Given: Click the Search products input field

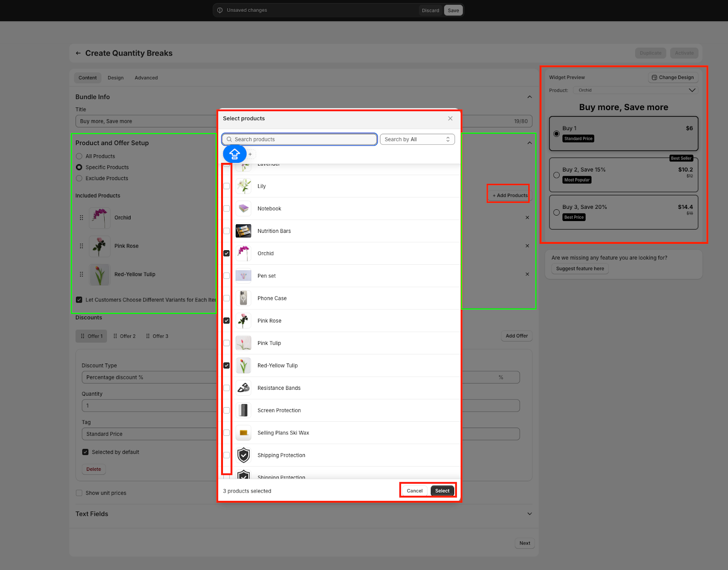Looking at the screenshot, I should click(300, 139).
